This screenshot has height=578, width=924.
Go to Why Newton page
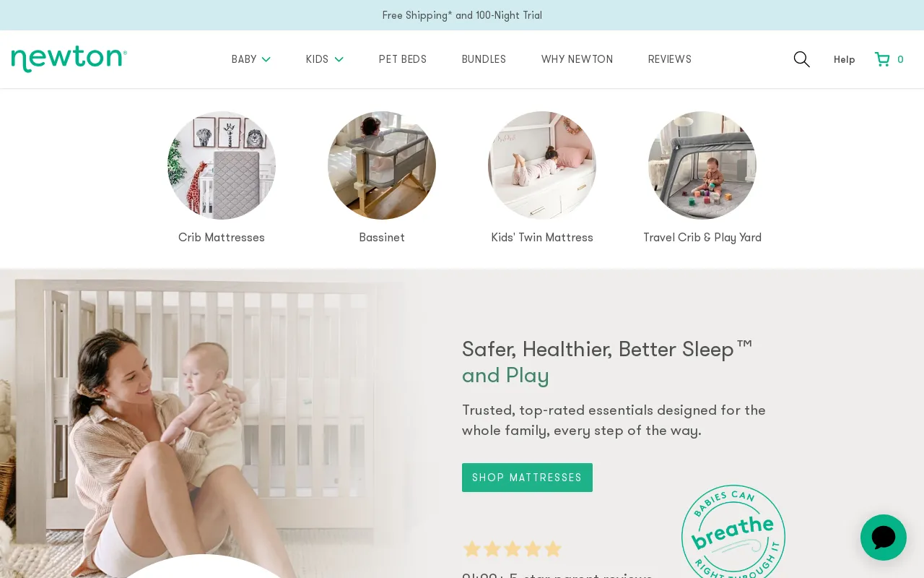tap(577, 59)
